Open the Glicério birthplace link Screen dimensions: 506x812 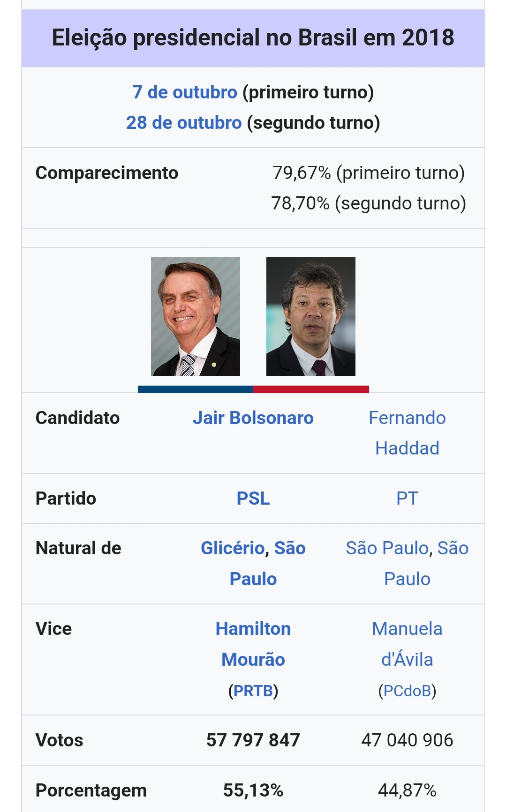pyautogui.click(x=233, y=548)
